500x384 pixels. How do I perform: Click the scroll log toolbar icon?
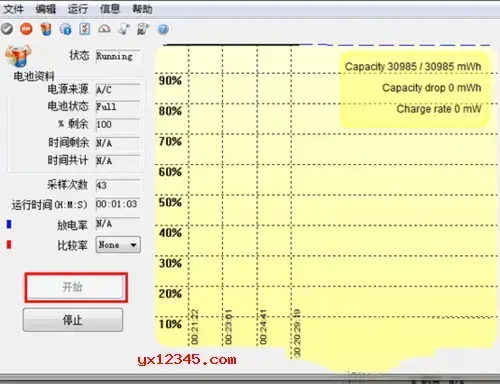pos(124,29)
